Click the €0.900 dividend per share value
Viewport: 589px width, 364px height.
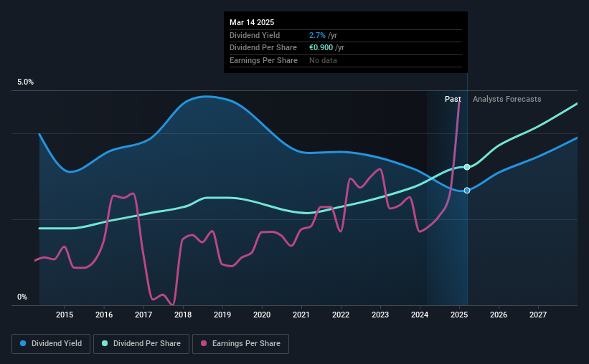click(x=321, y=48)
